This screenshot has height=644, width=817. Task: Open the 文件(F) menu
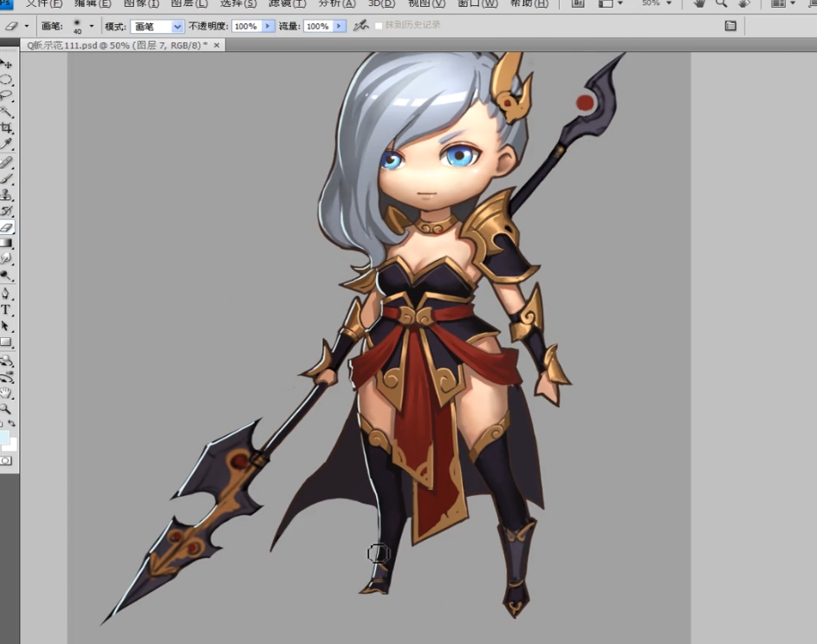tap(44, 3)
